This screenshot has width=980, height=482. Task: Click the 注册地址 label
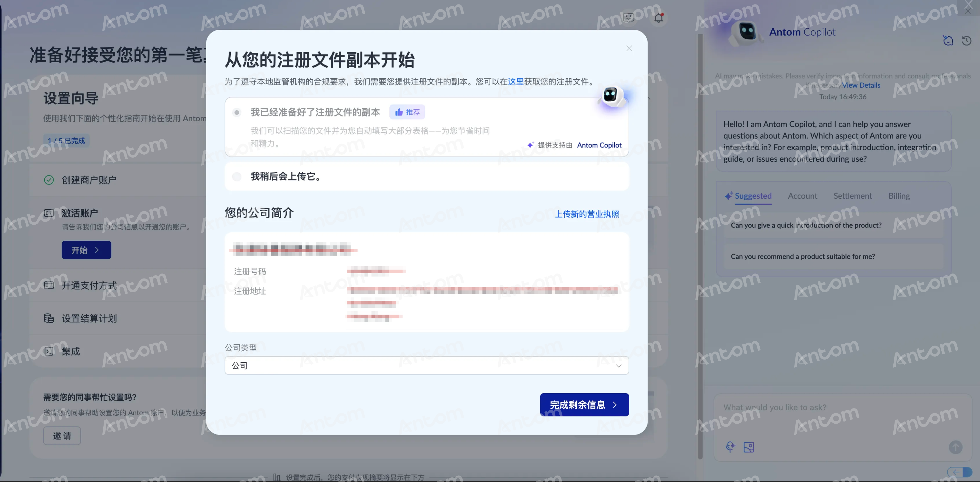pyautogui.click(x=250, y=291)
